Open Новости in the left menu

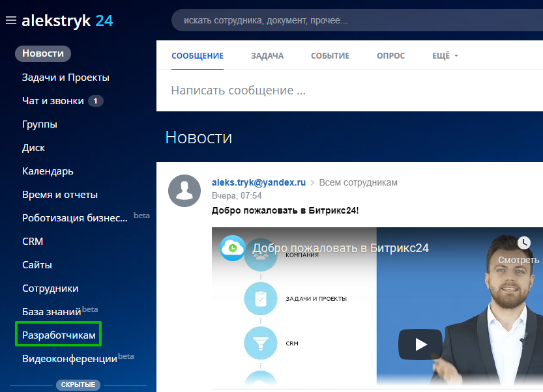43,53
